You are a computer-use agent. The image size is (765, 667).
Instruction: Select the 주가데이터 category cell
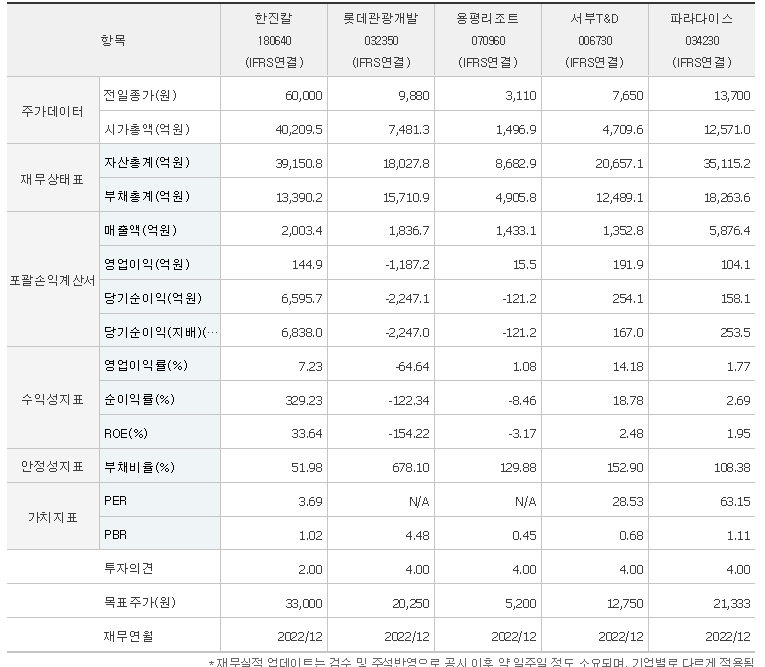pyautogui.click(x=53, y=111)
